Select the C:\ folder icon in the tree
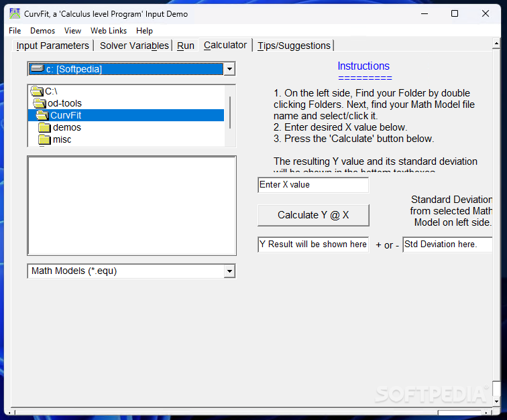 click(x=37, y=91)
